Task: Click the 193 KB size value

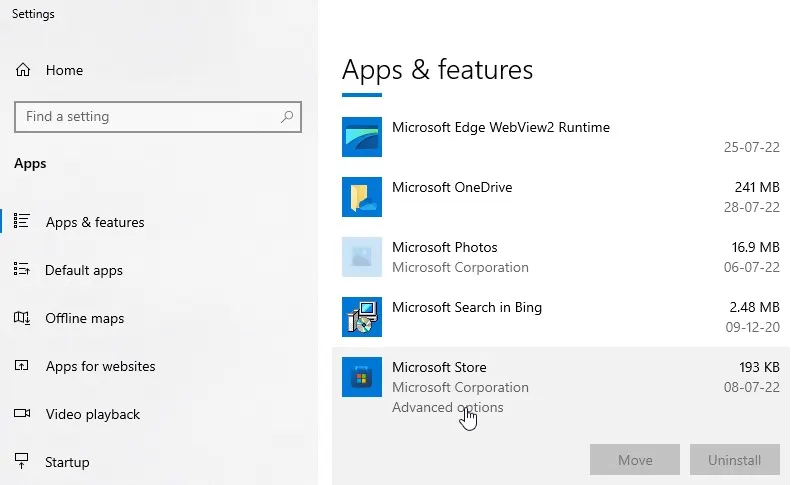Action: [x=759, y=367]
